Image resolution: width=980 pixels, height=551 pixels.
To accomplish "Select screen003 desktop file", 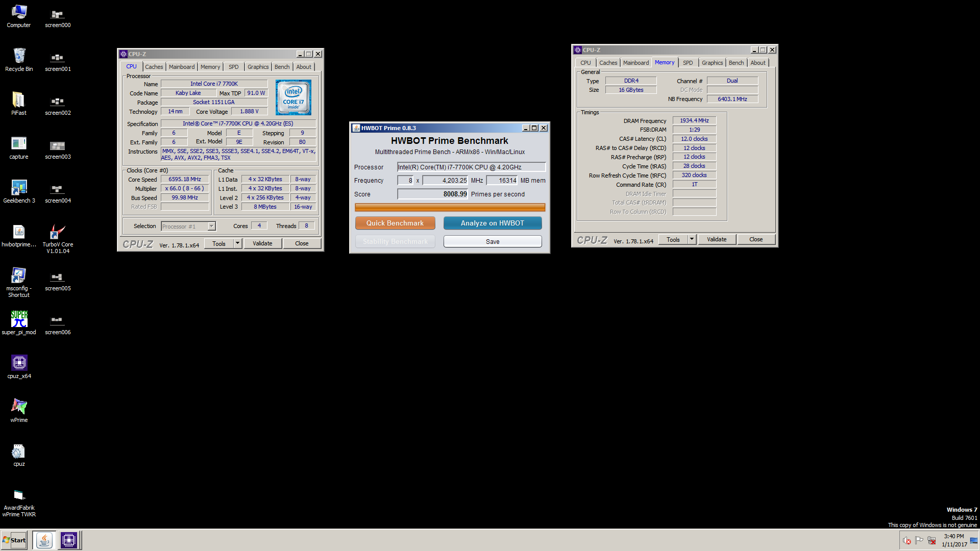I will coord(58,149).
